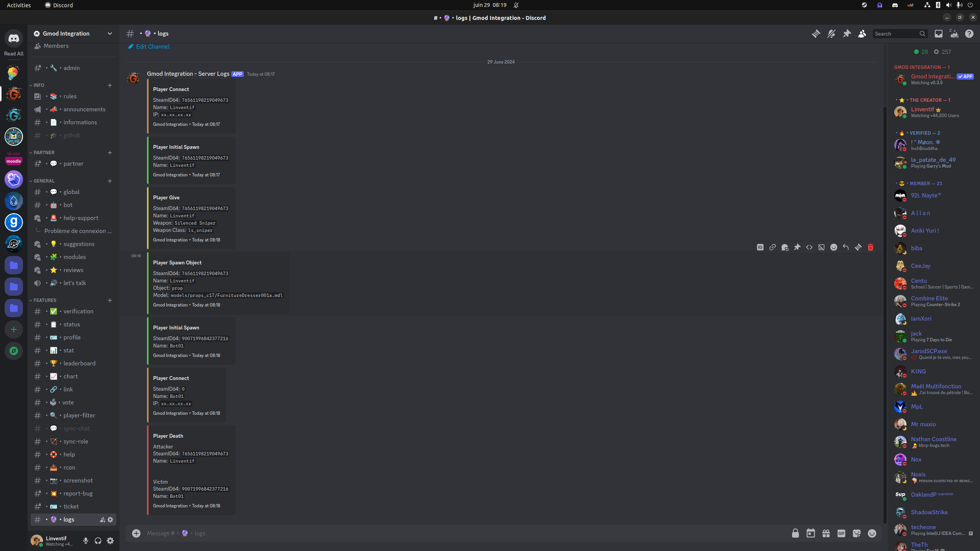The height and width of the screenshot is (551, 980).
Task: Click the sleeping cat icon in header
Action: [954, 34]
